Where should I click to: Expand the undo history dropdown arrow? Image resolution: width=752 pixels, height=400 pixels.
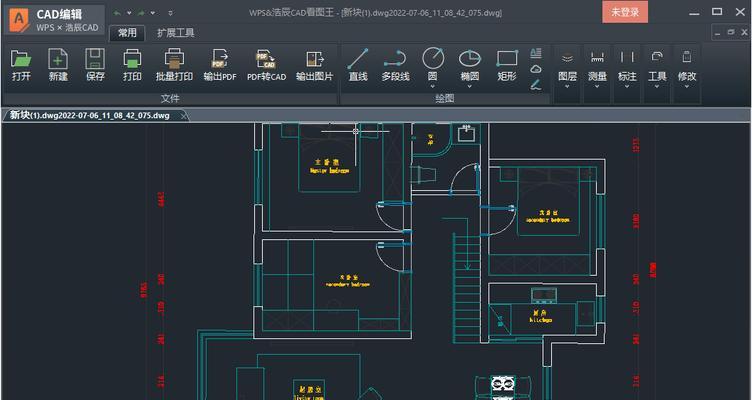coord(129,13)
